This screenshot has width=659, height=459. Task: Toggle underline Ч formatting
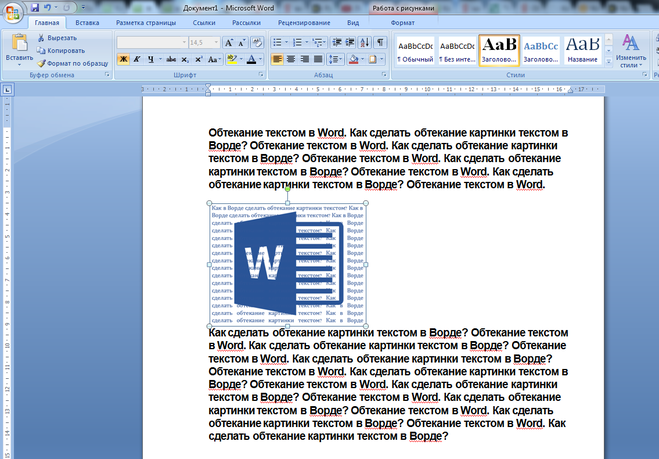tap(150, 59)
